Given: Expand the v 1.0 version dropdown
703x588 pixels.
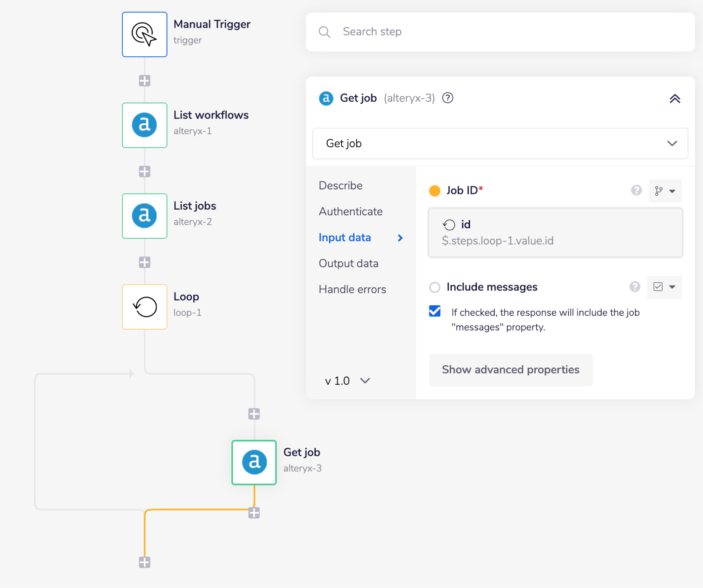Looking at the screenshot, I should click(347, 381).
